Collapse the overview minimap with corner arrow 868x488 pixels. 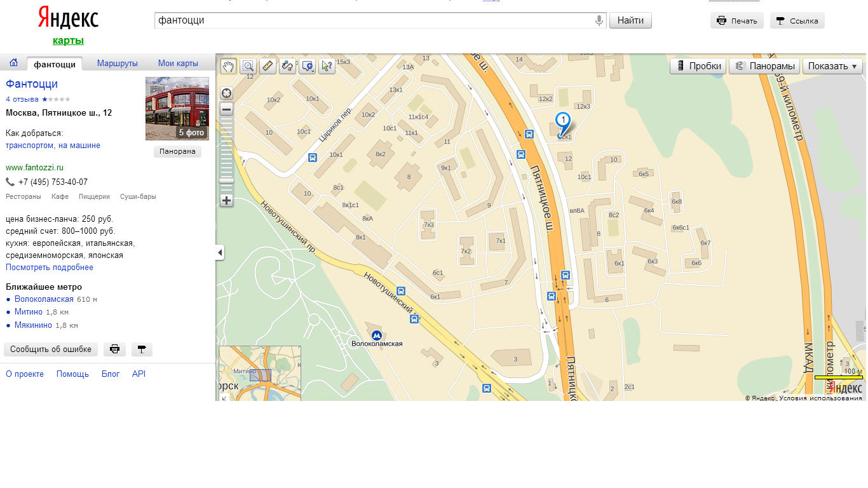click(224, 397)
